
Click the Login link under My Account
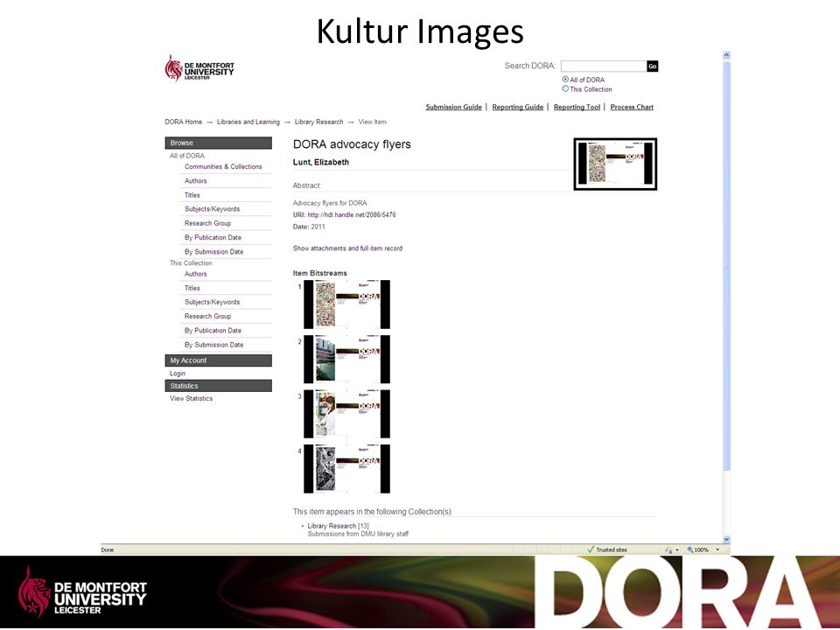click(178, 374)
